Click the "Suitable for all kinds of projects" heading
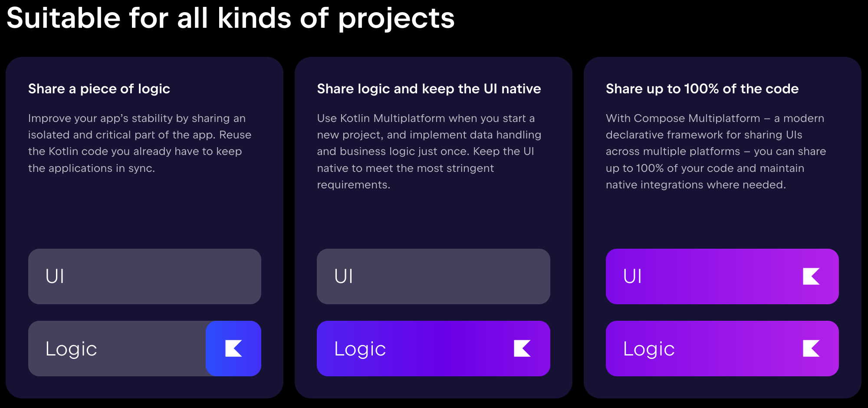Viewport: 868px width, 408px height. (230, 18)
